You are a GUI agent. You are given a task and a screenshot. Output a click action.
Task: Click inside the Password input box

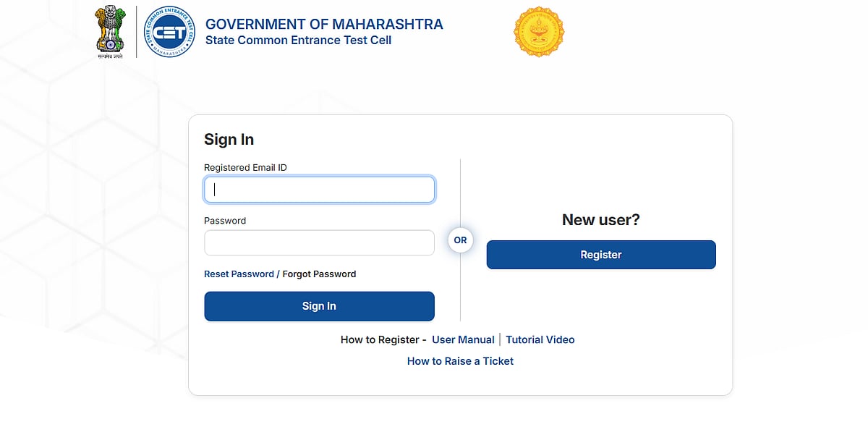tap(319, 243)
